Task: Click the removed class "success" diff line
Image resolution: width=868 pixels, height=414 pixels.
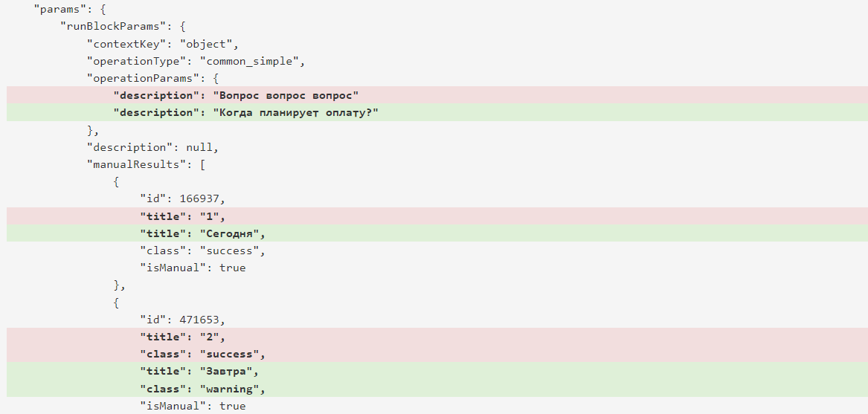Action: [437, 354]
